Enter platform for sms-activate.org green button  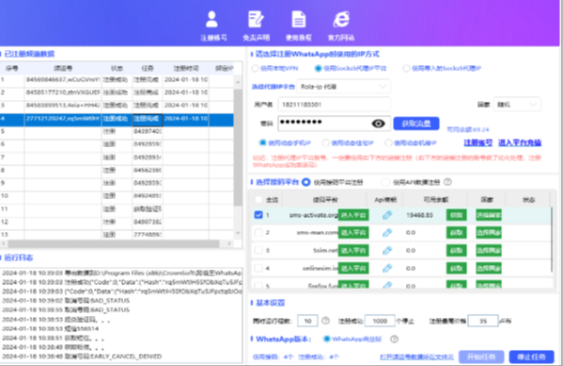353,215
